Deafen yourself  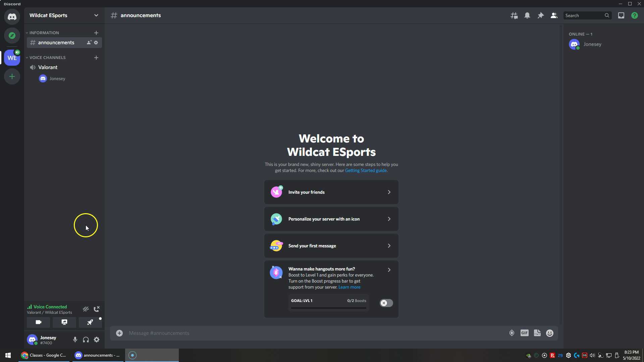point(86,340)
